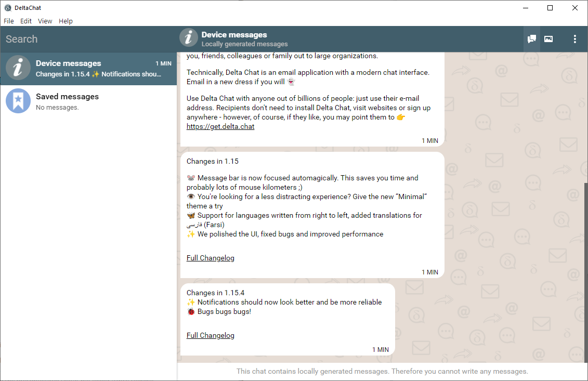Click the chat vertical scrollbar thumb
Viewport: 588px width, 381px height.
586,272
